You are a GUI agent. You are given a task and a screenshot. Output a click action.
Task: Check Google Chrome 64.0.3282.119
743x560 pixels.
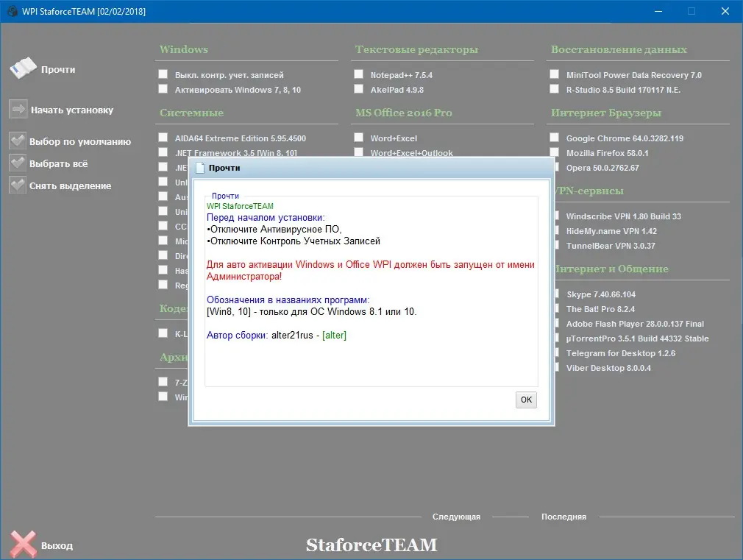coord(555,137)
